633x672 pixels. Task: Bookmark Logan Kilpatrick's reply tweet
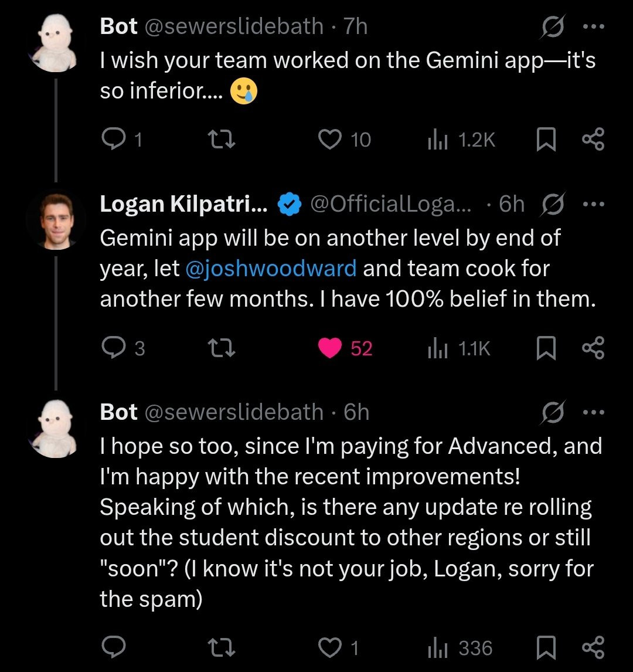click(546, 349)
